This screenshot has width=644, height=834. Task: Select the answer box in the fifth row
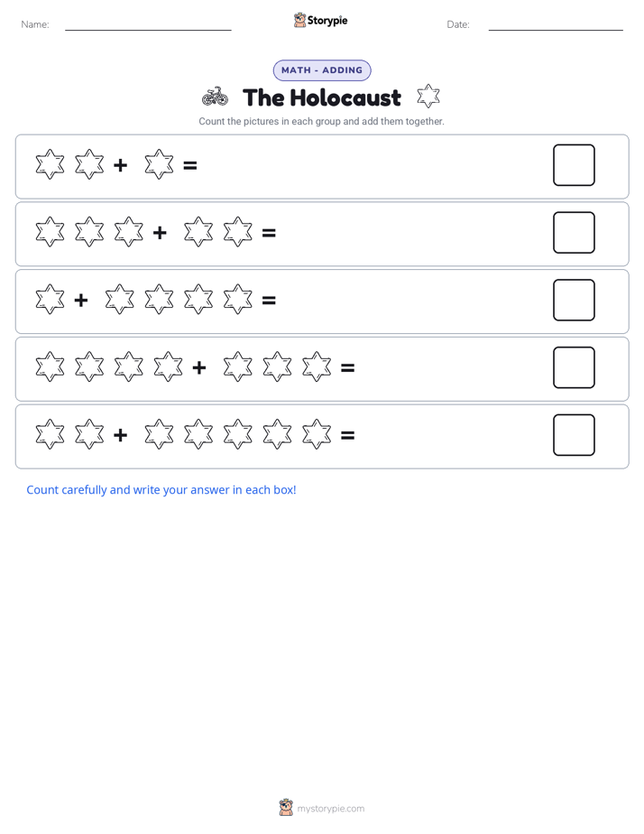tap(574, 435)
